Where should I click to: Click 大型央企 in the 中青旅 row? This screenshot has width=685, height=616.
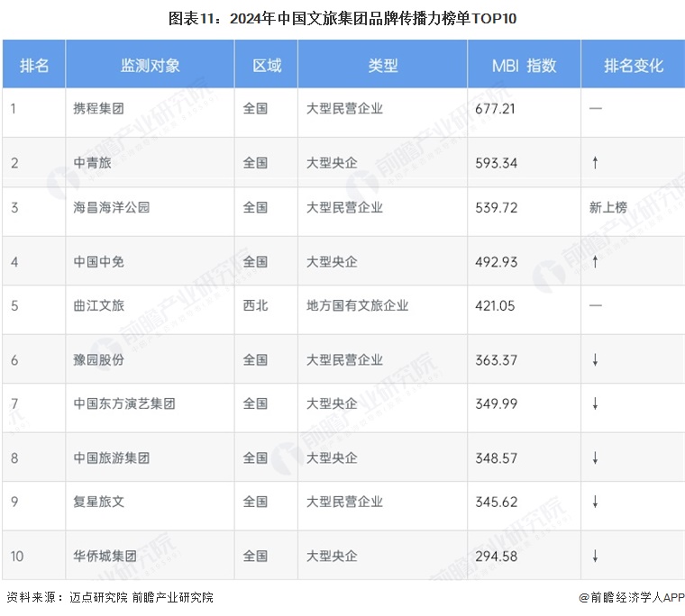(332, 163)
